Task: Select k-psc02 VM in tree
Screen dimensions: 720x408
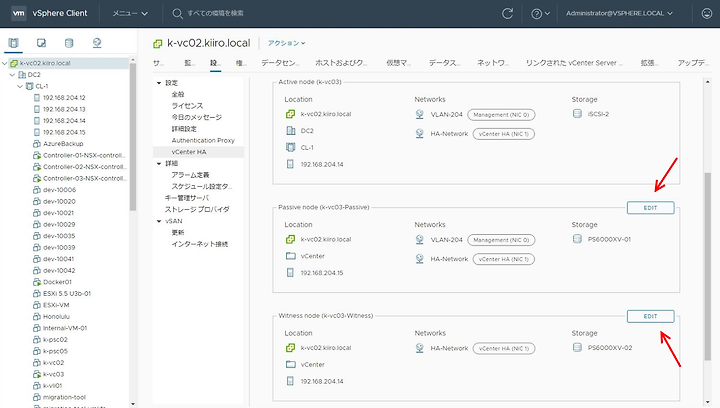Action: pos(55,340)
